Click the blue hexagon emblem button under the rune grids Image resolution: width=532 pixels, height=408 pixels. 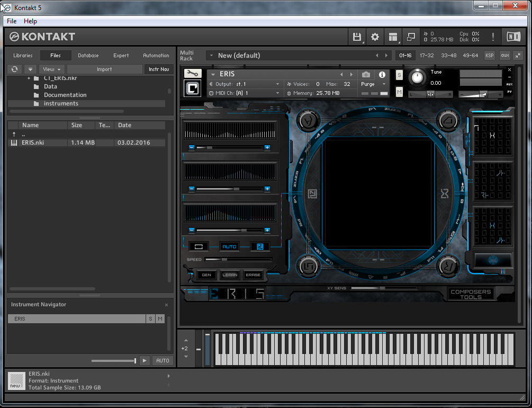click(493, 260)
